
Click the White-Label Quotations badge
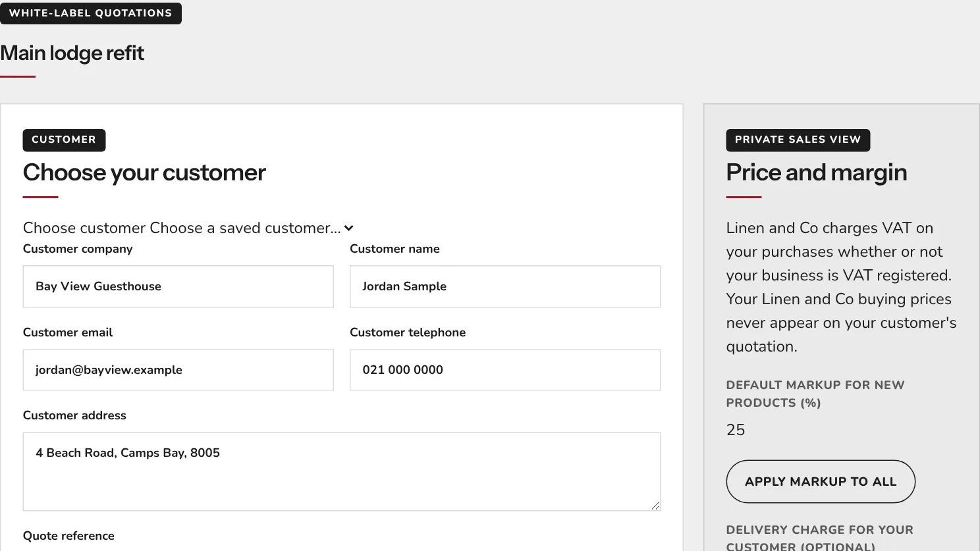pyautogui.click(x=91, y=13)
